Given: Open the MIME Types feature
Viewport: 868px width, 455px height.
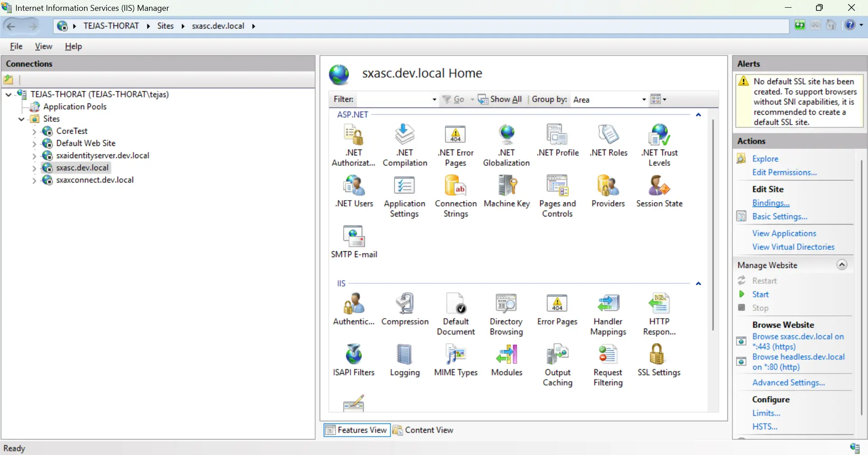Looking at the screenshot, I should (456, 360).
